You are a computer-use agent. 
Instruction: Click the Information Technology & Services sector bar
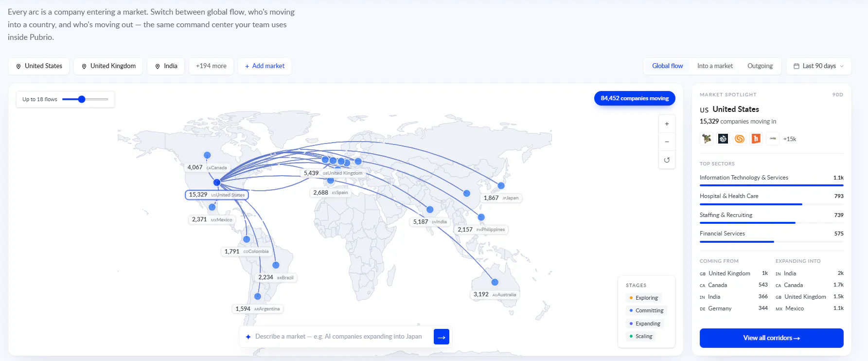[x=771, y=185]
